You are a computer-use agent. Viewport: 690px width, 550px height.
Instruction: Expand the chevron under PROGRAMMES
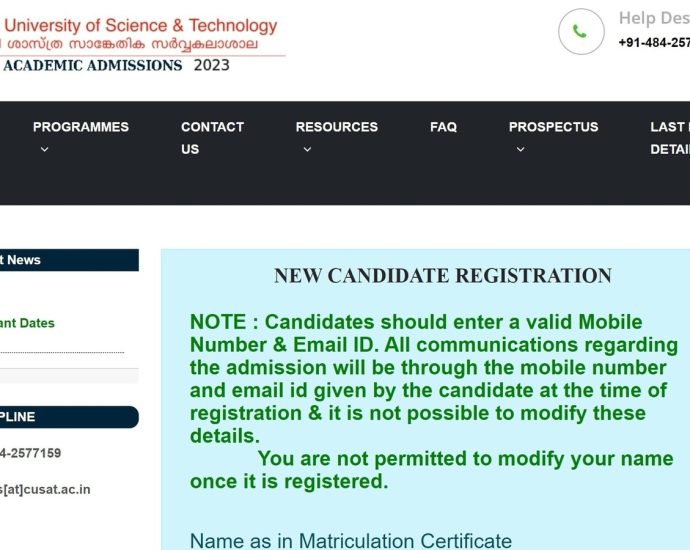click(44, 150)
